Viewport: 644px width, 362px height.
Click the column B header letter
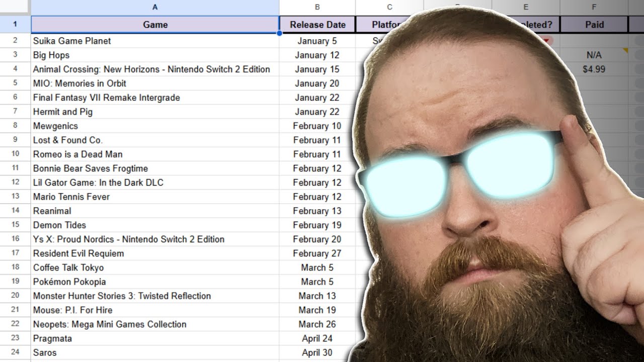[317, 8]
